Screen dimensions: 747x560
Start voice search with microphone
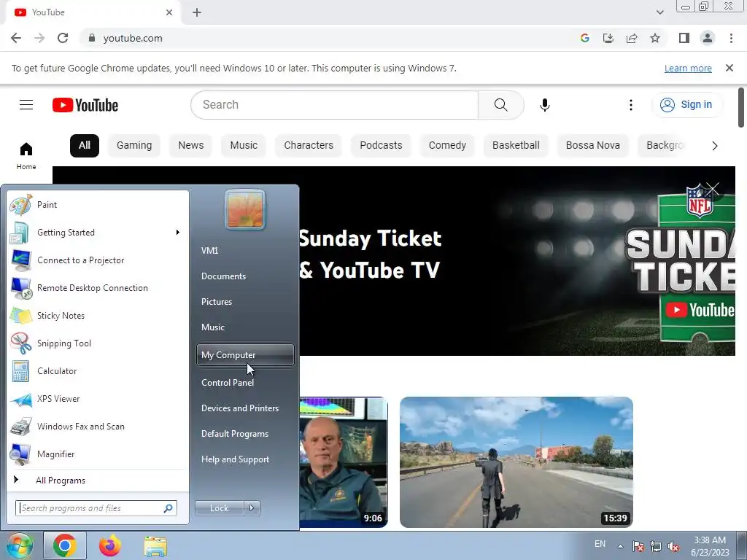pos(544,105)
